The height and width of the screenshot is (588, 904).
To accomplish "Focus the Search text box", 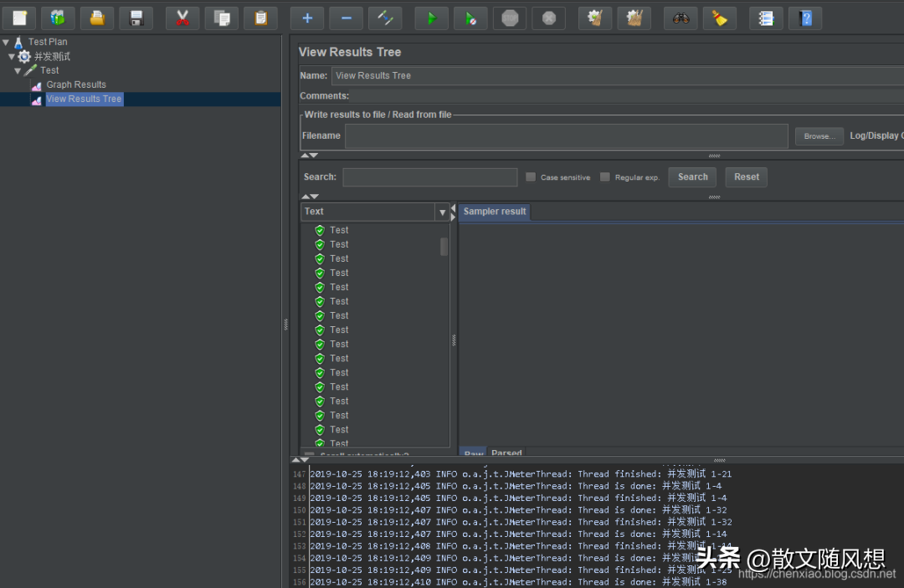I will pos(429,177).
